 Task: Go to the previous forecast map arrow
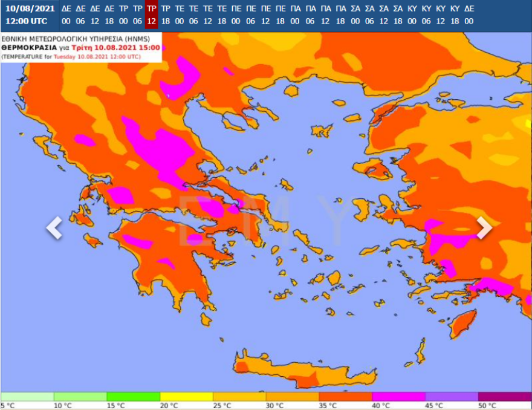point(54,228)
